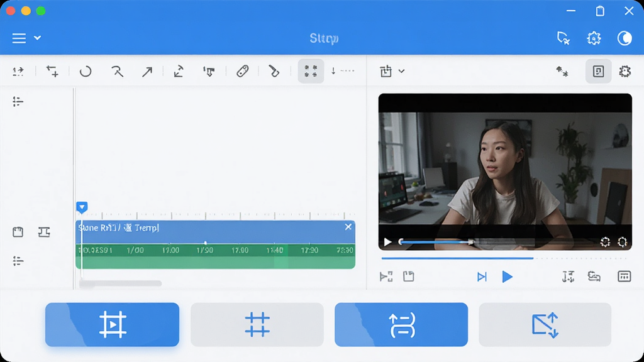Select the paint bucket tool
This screenshot has width=644, height=362.
coord(274,72)
